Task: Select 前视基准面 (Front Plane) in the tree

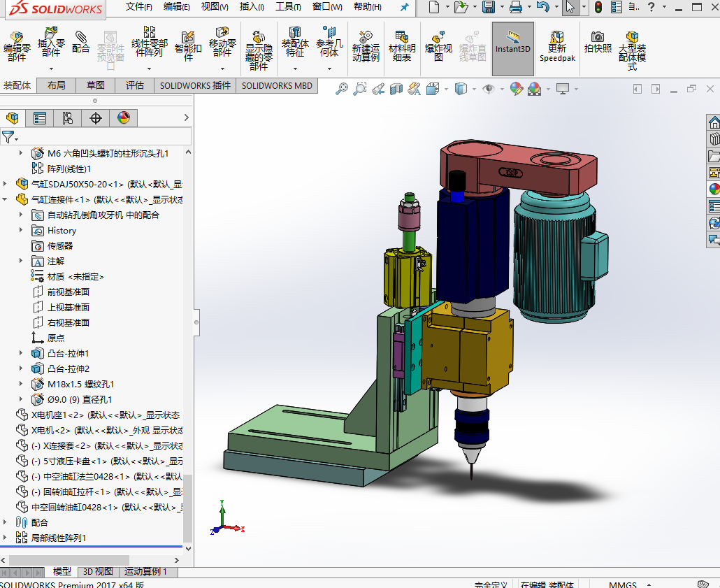Action: pyautogui.click(x=68, y=292)
